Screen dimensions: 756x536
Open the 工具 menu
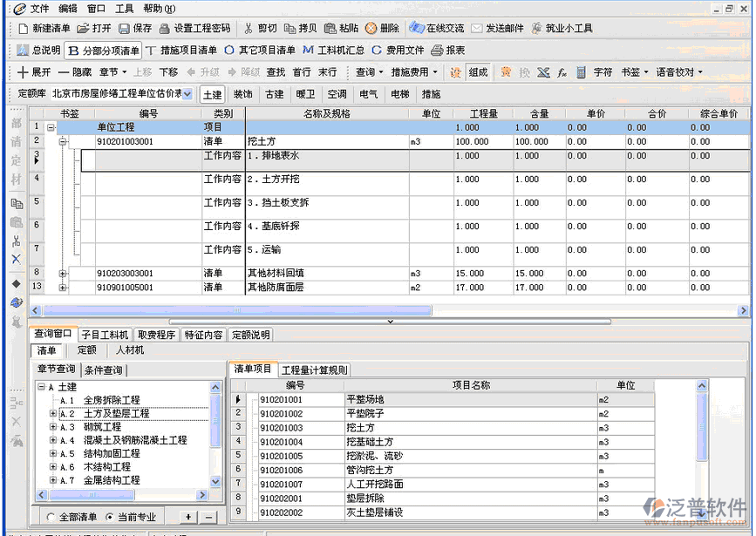coord(124,9)
